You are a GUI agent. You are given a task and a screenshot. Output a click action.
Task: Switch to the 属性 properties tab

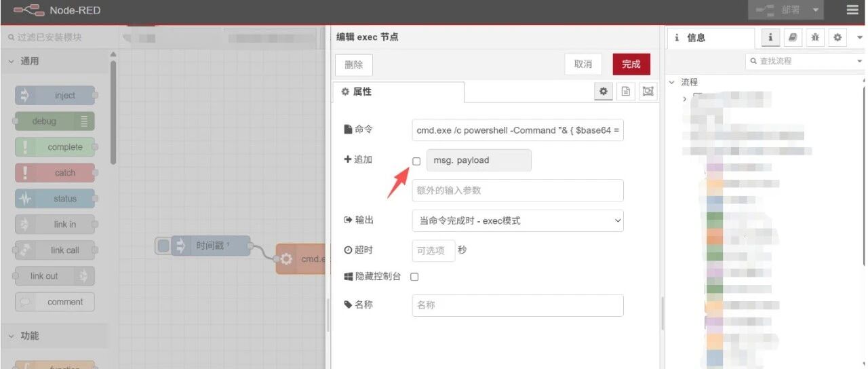398,92
